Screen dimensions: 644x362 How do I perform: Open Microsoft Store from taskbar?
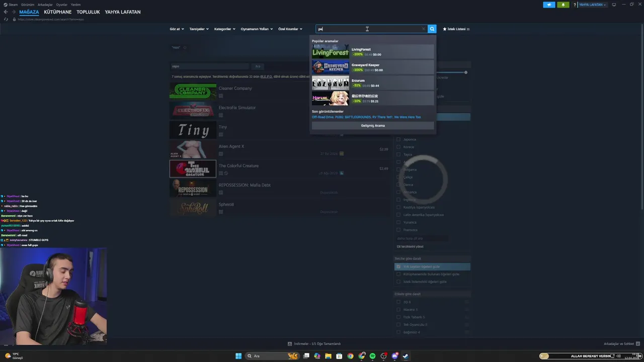click(x=339, y=356)
